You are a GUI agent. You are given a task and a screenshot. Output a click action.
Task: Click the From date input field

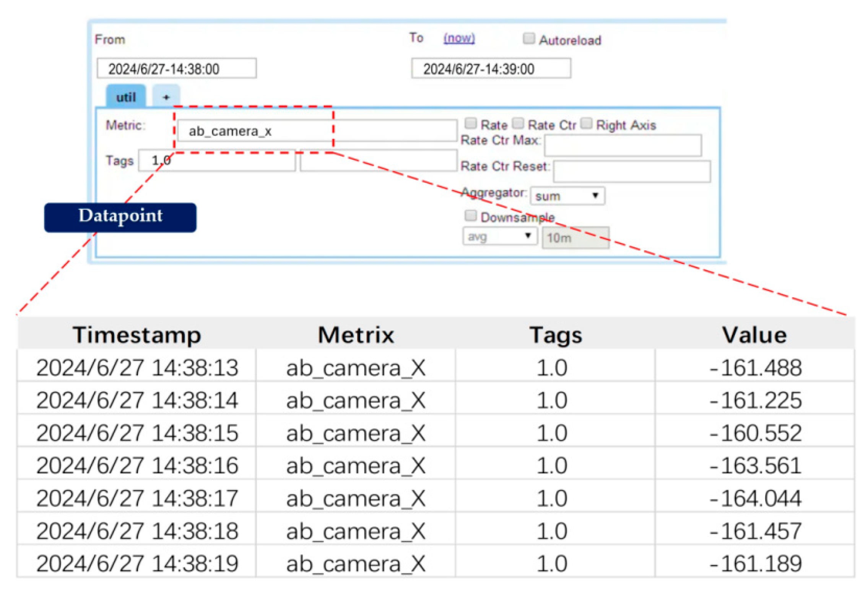(176, 68)
